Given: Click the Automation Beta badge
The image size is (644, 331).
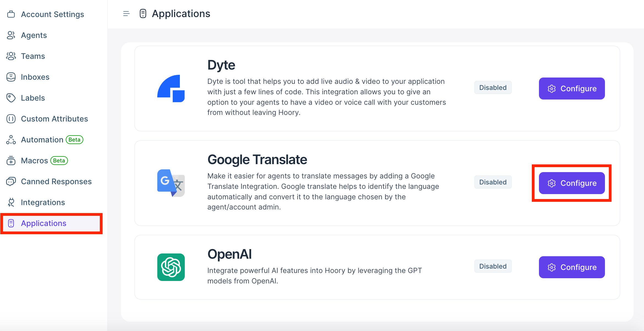Looking at the screenshot, I should coord(74,140).
